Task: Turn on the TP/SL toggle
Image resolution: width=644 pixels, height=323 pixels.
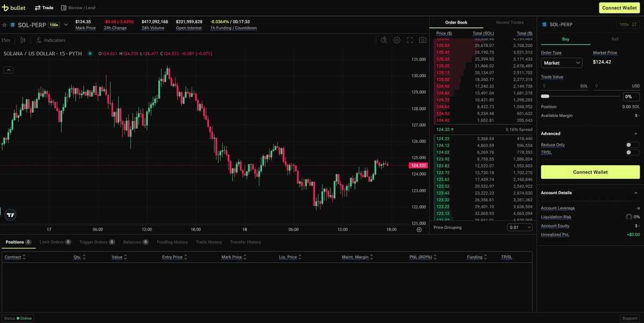Action: 632,152
